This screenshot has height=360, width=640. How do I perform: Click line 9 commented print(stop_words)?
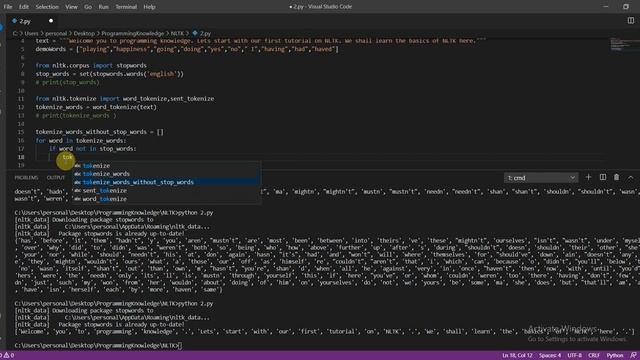click(x=67, y=82)
